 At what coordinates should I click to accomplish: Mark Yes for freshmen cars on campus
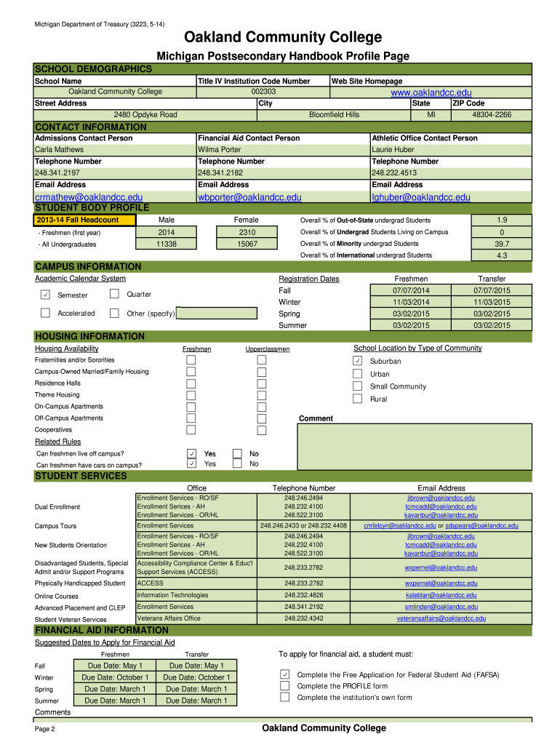point(191,463)
